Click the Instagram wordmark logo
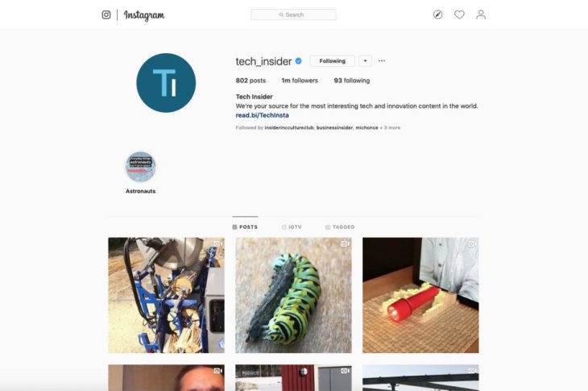Image resolution: width=588 pixels, height=391 pixels. [144, 15]
